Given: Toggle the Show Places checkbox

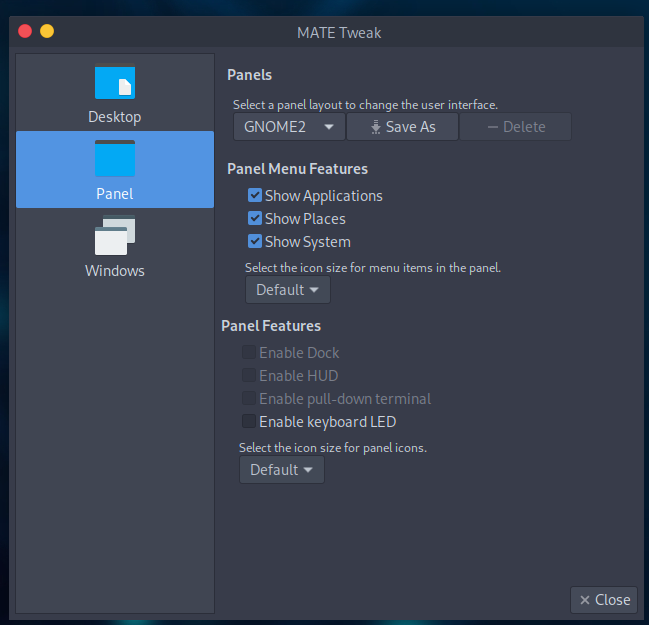Looking at the screenshot, I should point(255,218).
